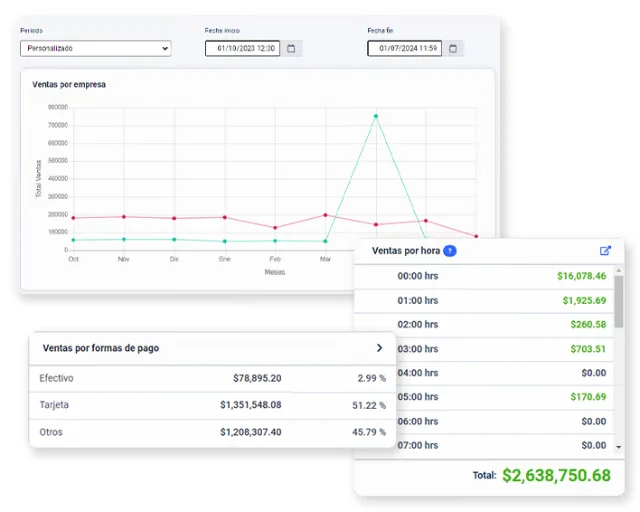640x512 pixels.
Task: Select the 00:00 hrs row label
Action: coord(418,276)
